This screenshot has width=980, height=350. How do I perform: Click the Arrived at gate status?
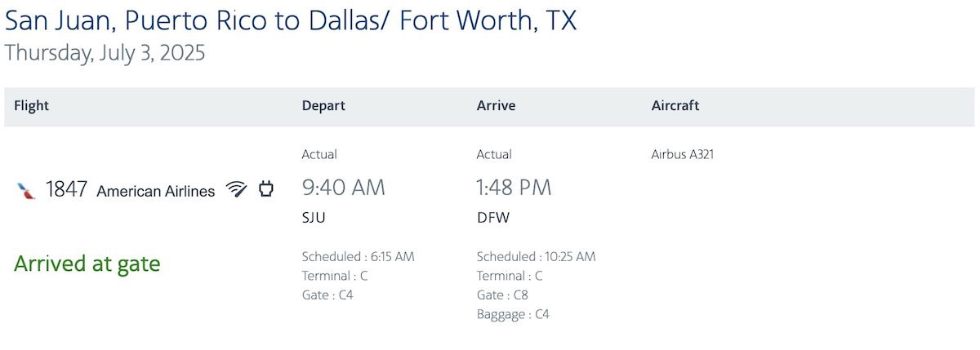87,264
